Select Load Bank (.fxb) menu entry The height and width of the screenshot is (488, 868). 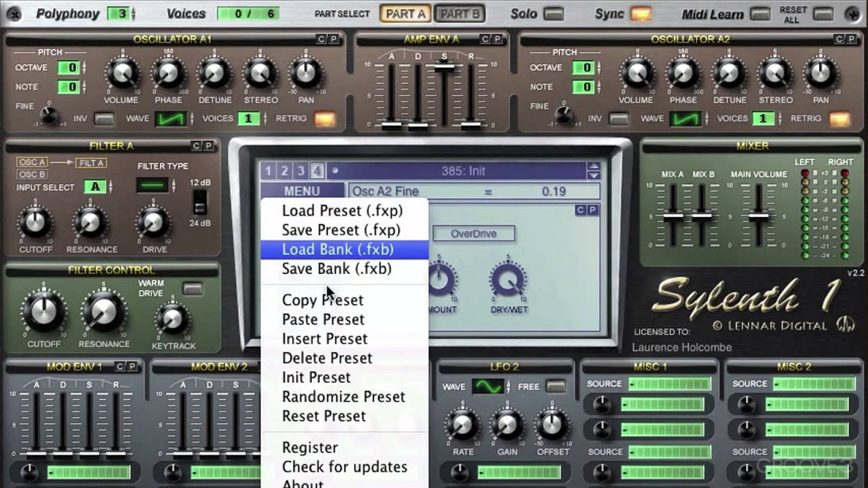(x=344, y=249)
